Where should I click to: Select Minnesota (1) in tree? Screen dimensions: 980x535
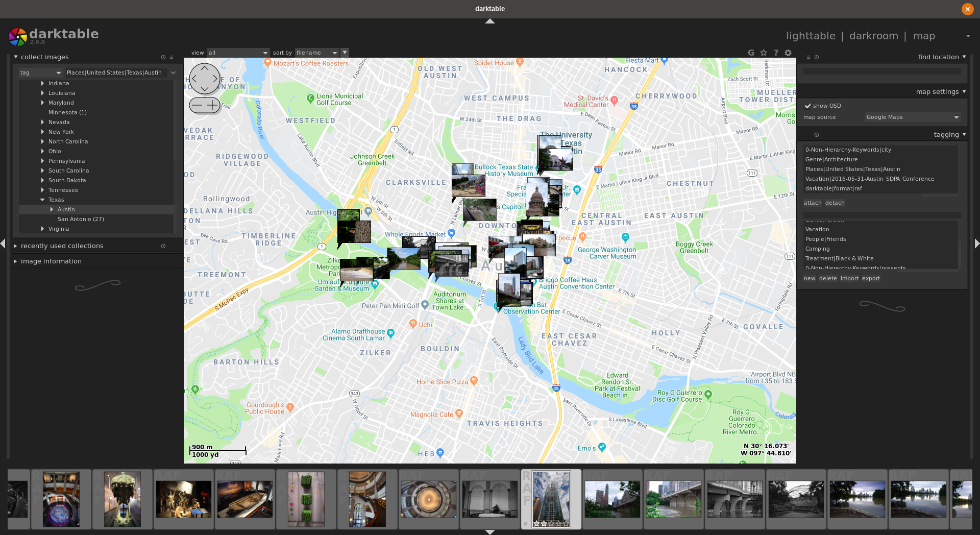tap(67, 112)
